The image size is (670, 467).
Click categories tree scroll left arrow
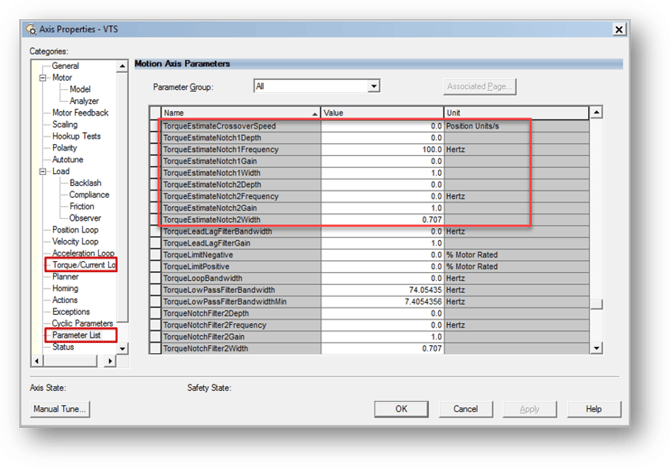[37, 361]
